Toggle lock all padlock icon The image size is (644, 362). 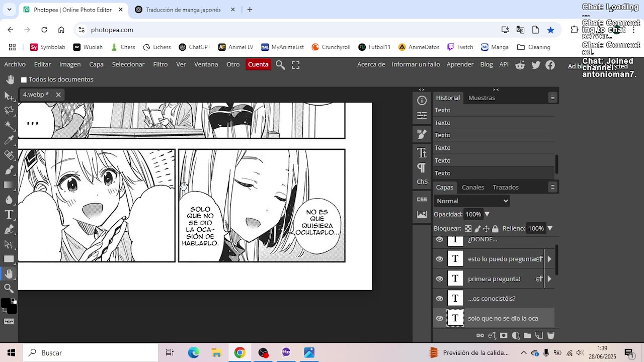[495, 228]
